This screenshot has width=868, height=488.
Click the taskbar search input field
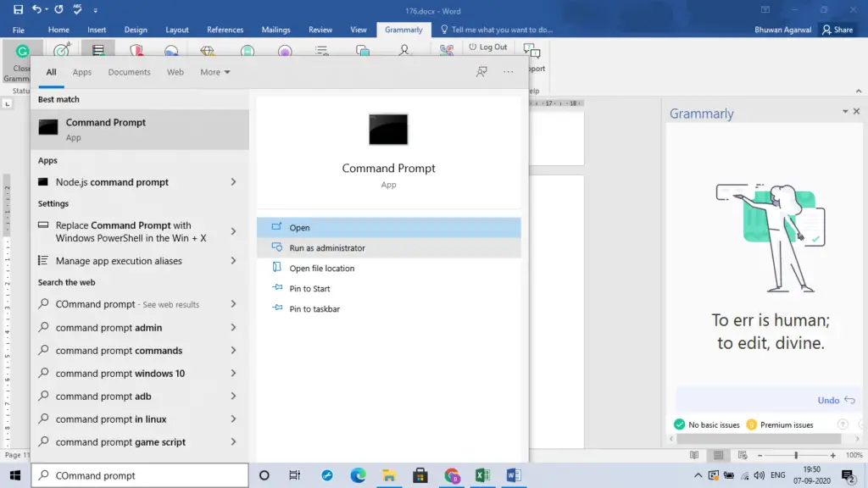coord(140,475)
